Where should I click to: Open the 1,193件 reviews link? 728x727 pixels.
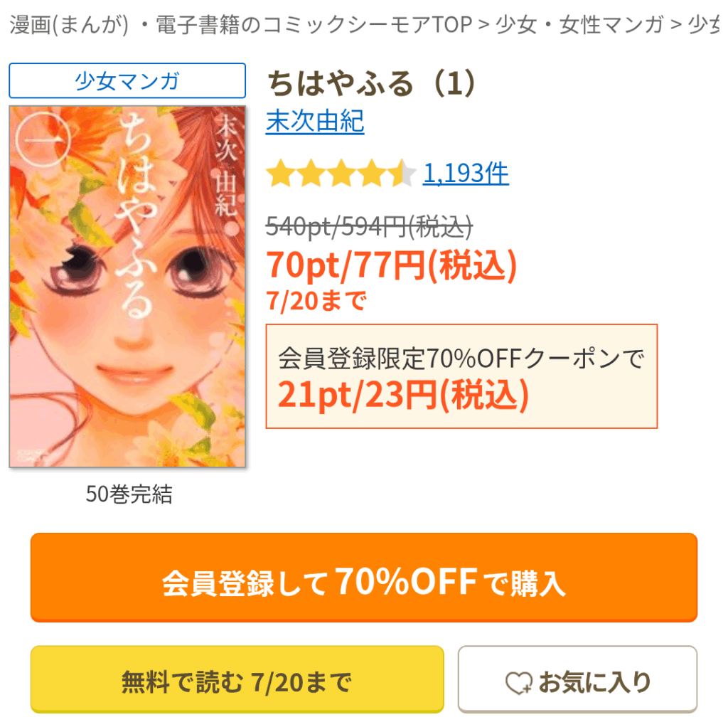coord(466,174)
